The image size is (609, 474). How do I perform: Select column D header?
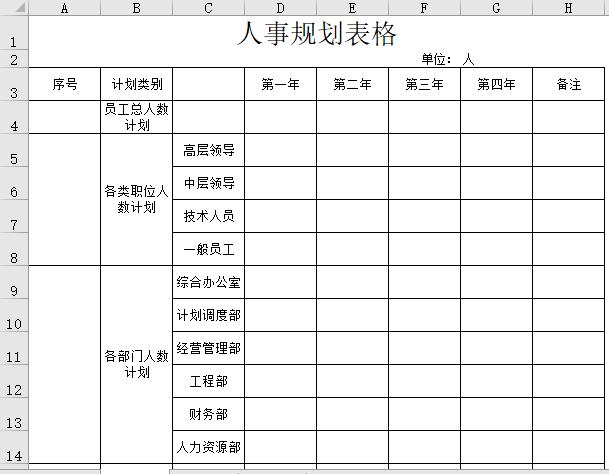point(280,9)
